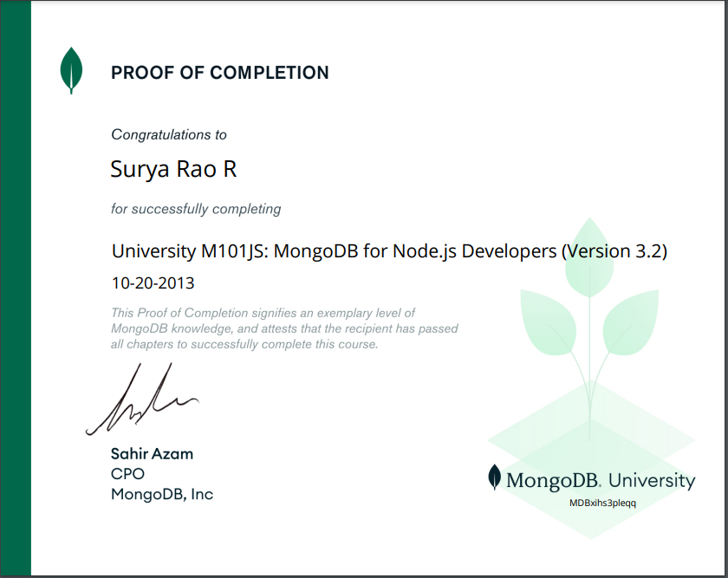
Task: Click the company text 'MongoDB, Inc'
Action: (162, 494)
